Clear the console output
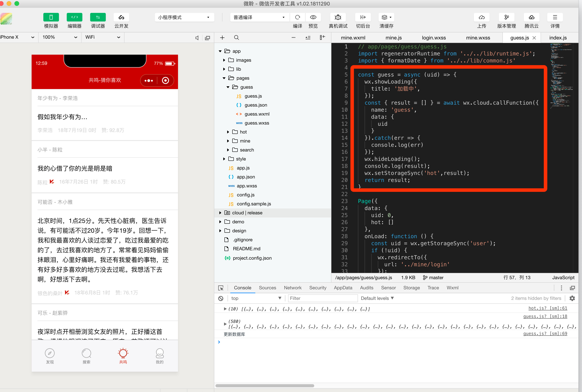 coord(221,298)
